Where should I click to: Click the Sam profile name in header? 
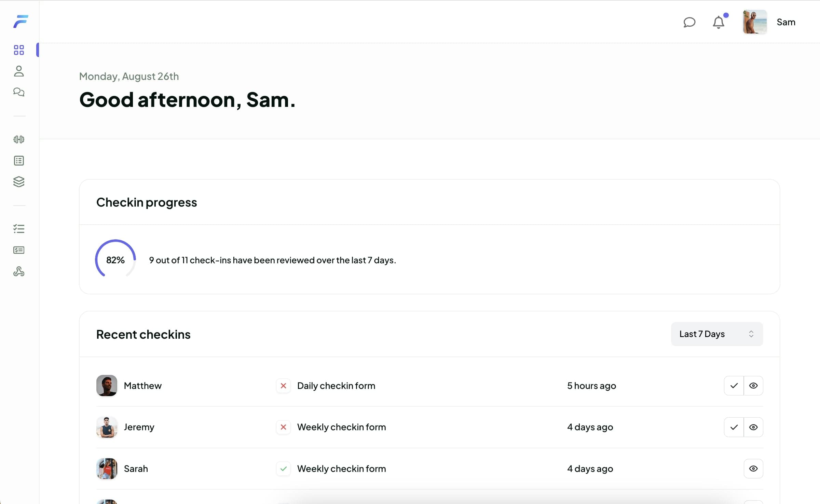click(785, 22)
